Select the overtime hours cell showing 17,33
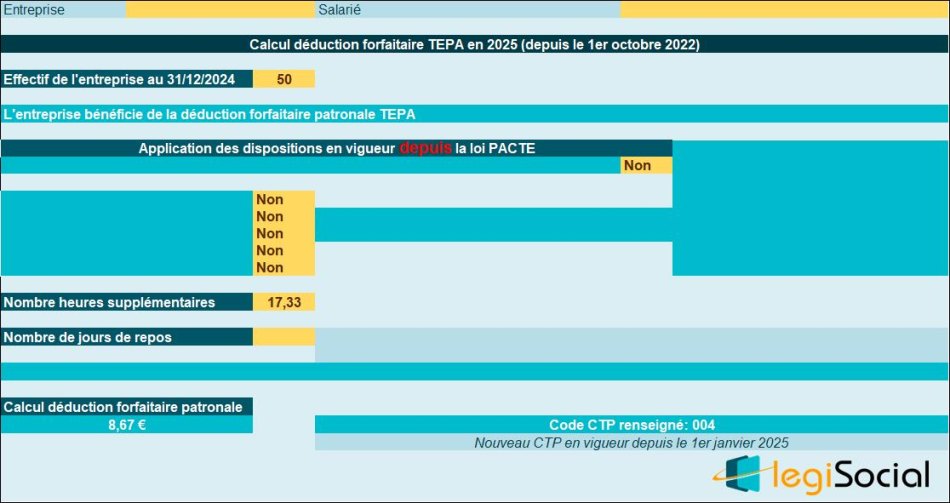 click(284, 302)
